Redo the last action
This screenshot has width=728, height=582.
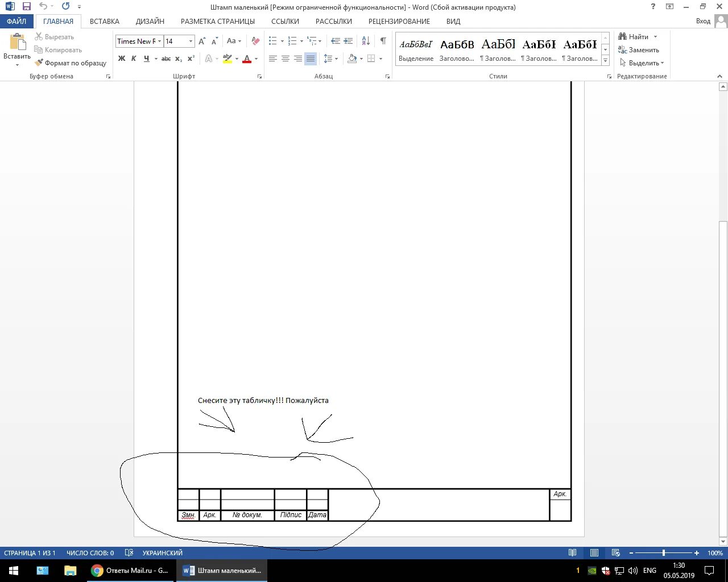(x=65, y=7)
